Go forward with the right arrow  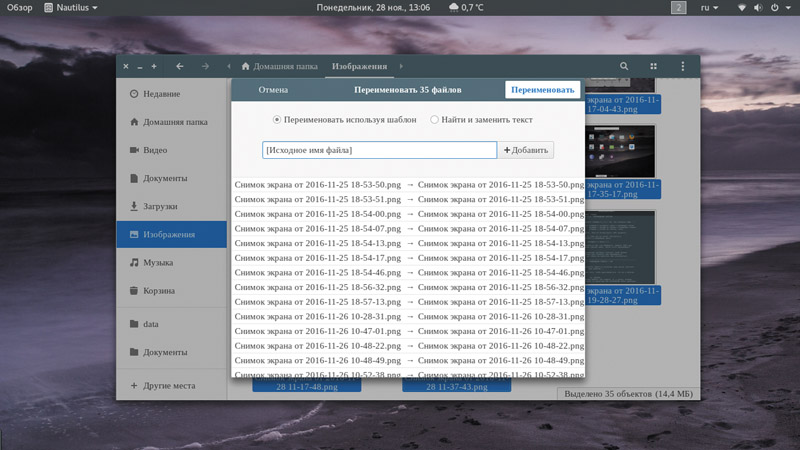point(205,66)
